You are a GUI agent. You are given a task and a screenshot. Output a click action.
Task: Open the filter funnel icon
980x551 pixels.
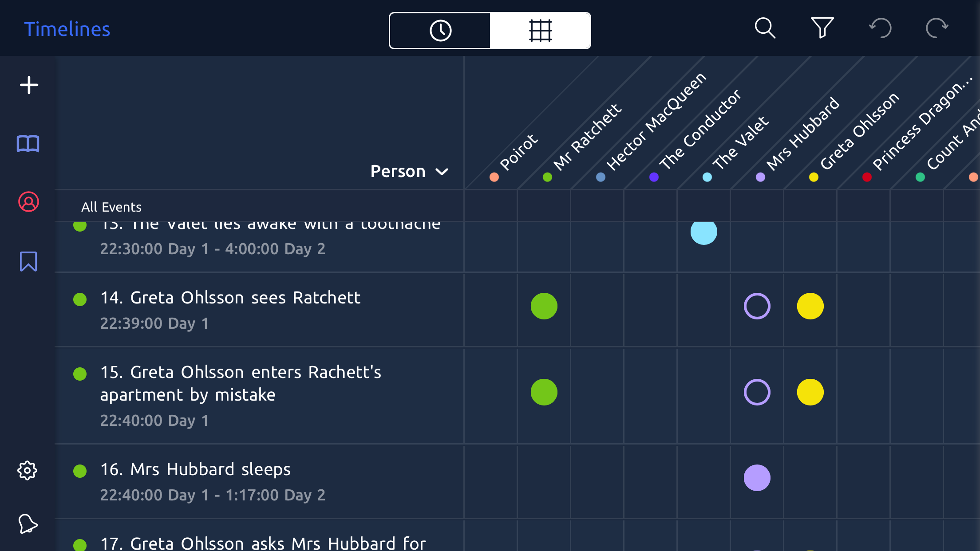(x=822, y=28)
